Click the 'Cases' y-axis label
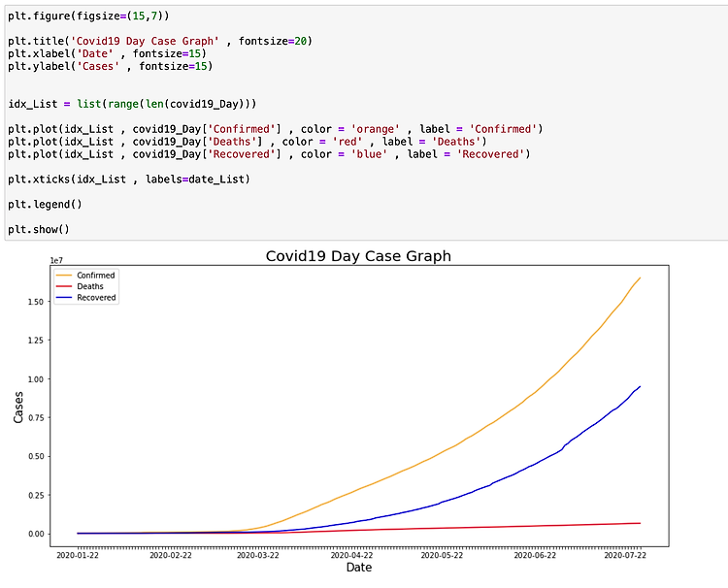 click(18, 408)
